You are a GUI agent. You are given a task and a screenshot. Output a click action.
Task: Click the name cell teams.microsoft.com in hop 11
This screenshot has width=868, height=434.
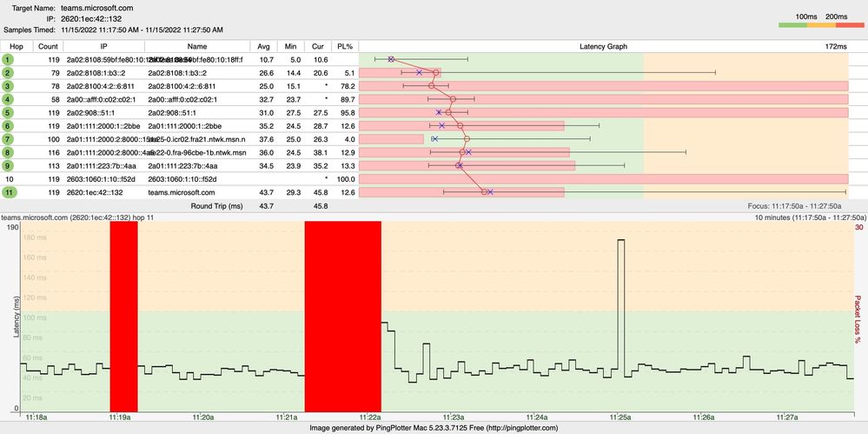(181, 192)
